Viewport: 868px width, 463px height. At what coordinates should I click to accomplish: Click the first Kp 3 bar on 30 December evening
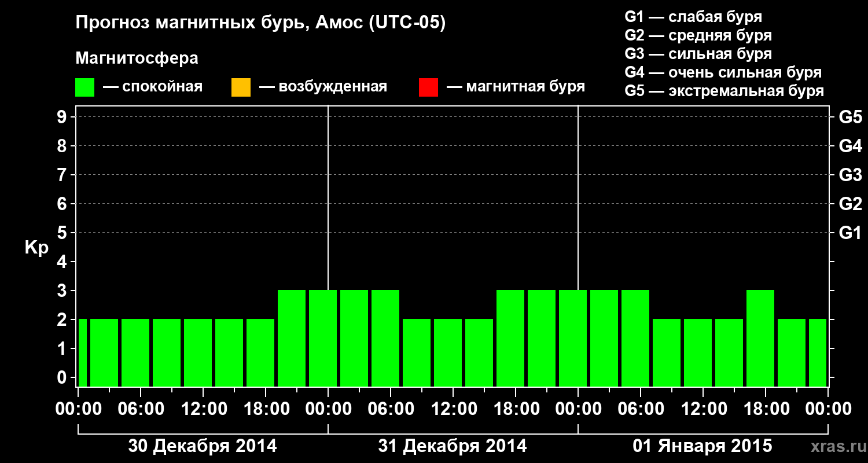292,338
